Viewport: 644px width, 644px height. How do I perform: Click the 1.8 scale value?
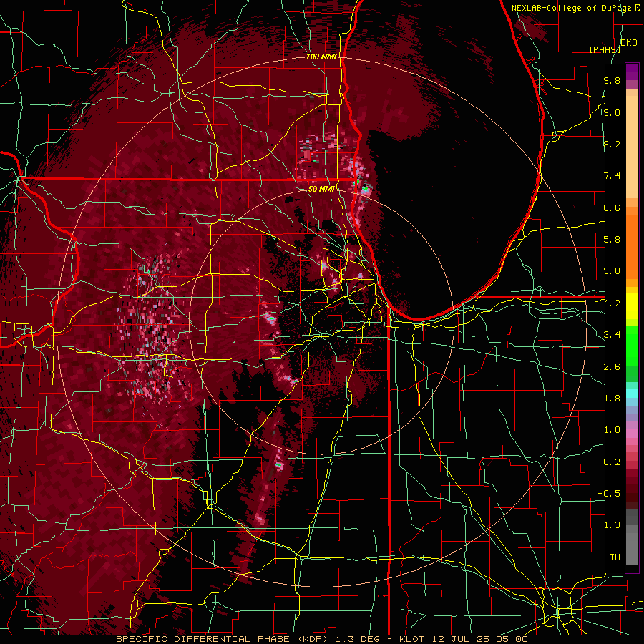click(612, 399)
